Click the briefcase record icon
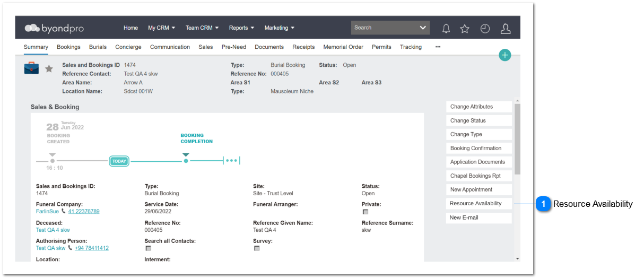 (x=31, y=68)
